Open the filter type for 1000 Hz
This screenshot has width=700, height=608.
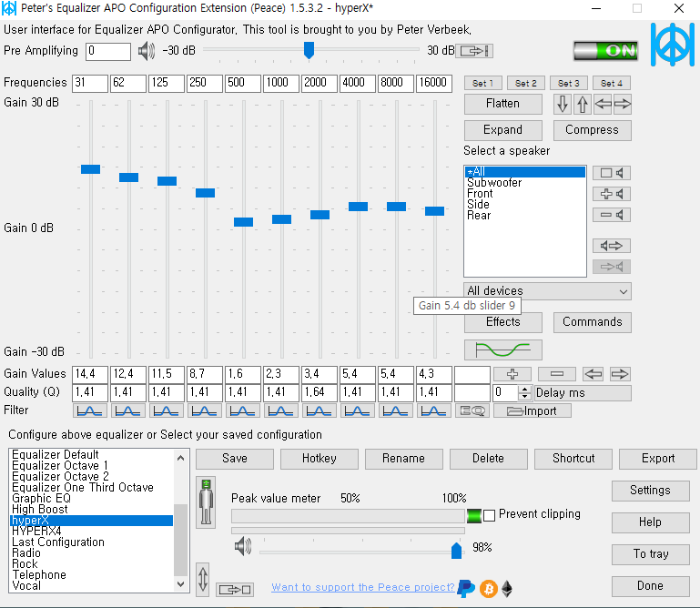coord(281,410)
